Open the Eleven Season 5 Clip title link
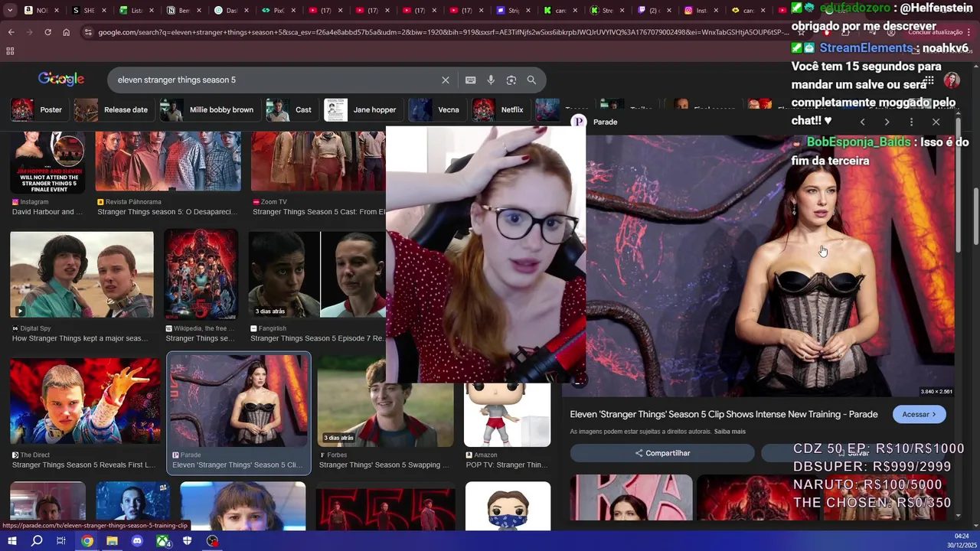980x551 pixels. [x=724, y=414]
